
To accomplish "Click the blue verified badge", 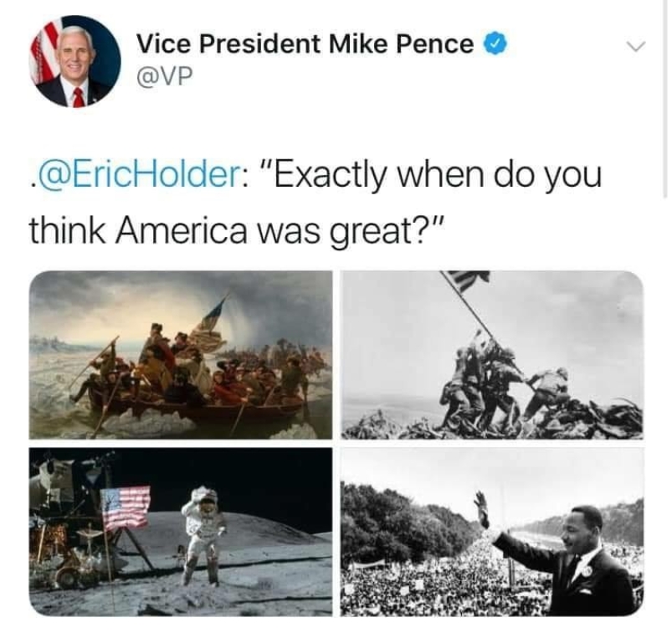I will pyautogui.click(x=495, y=44).
